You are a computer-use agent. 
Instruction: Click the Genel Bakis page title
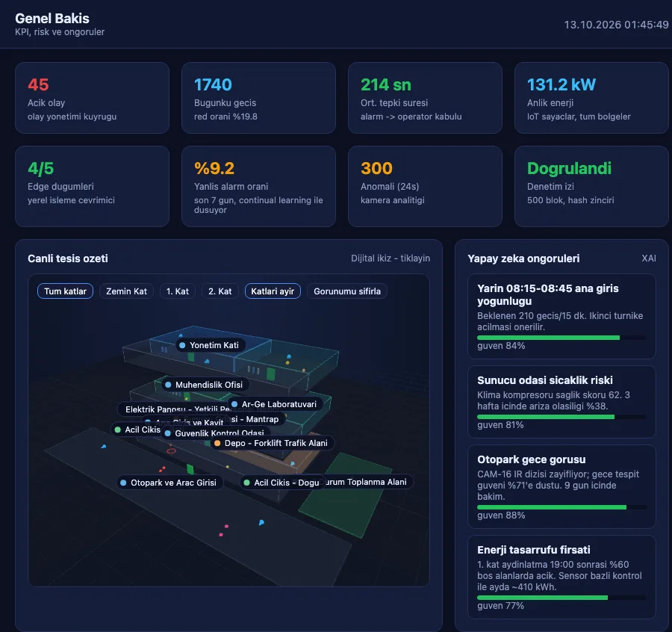click(x=52, y=19)
